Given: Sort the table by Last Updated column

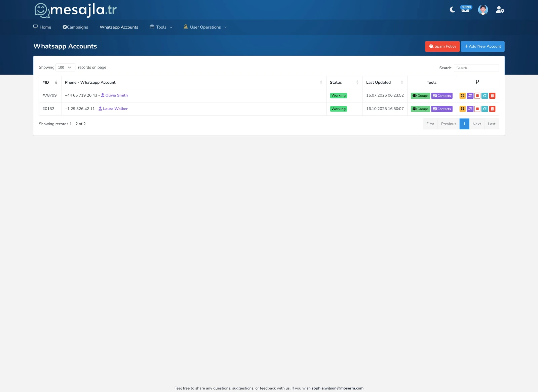Looking at the screenshot, I should click(x=385, y=83).
